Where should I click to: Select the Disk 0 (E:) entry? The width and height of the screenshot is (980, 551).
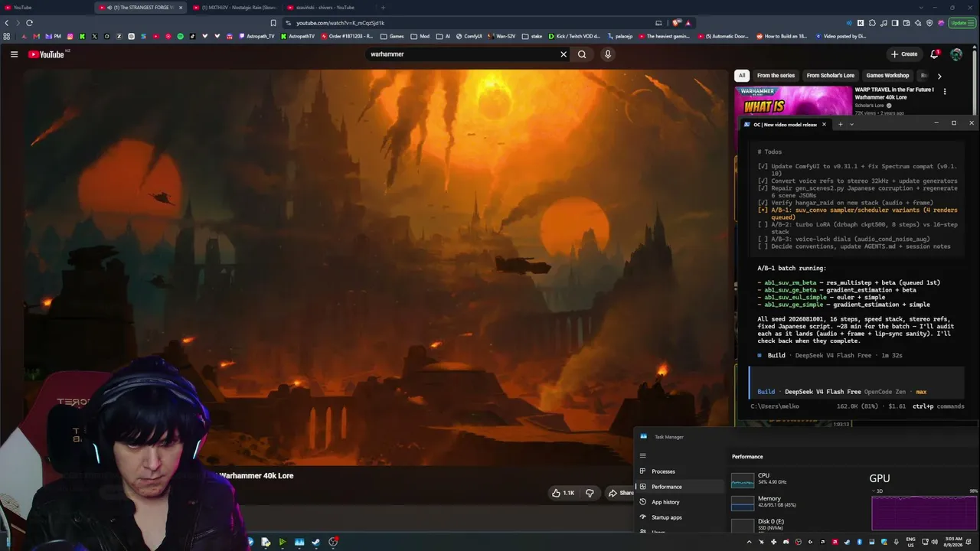coord(796,525)
